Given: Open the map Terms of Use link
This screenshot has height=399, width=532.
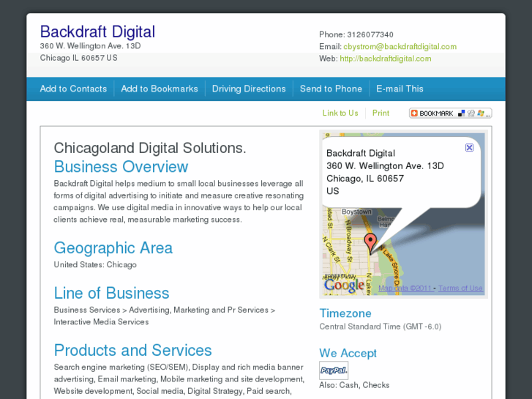Looking at the screenshot, I should click(460, 288).
